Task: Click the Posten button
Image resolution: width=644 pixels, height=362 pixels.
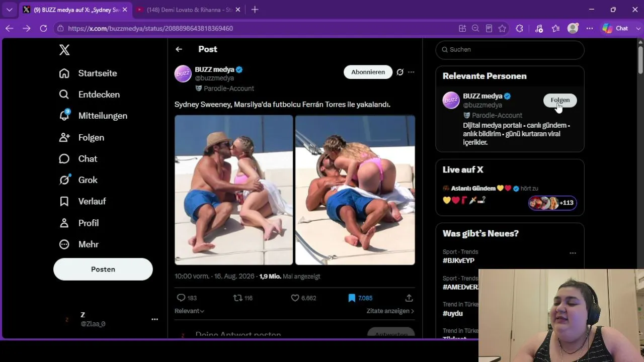Action: [x=103, y=269]
